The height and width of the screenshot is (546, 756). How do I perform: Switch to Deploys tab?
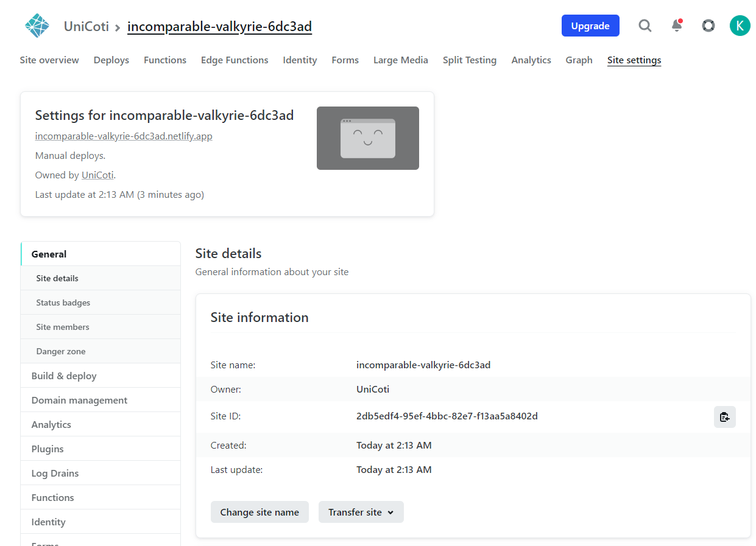click(x=111, y=60)
